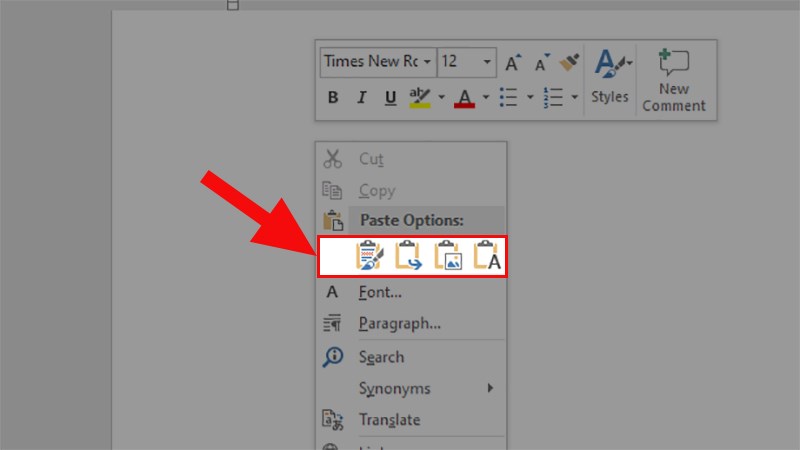Shrink font size with smaller A

542,62
